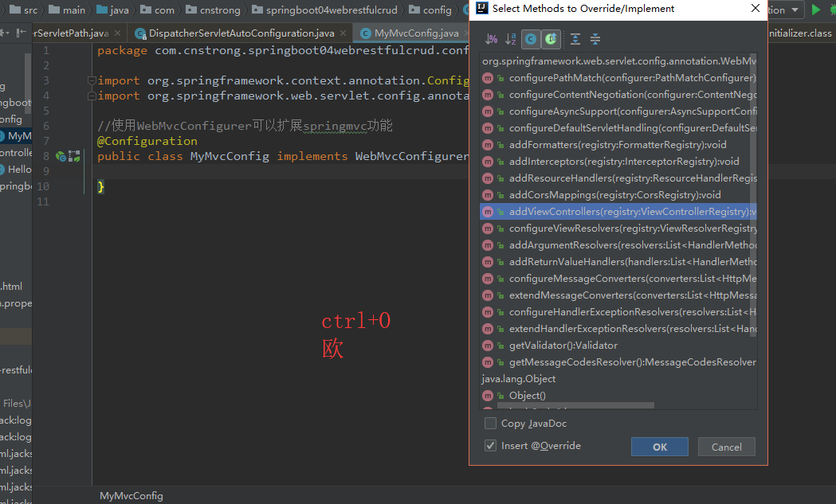Select addReturnValueHandlers method
This screenshot has width=836, height=504.
pos(618,262)
